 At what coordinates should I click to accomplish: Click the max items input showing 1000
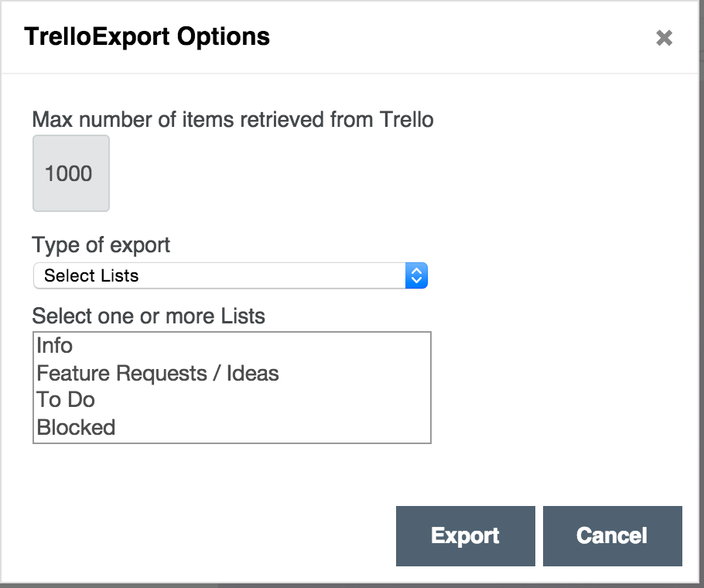tap(70, 173)
